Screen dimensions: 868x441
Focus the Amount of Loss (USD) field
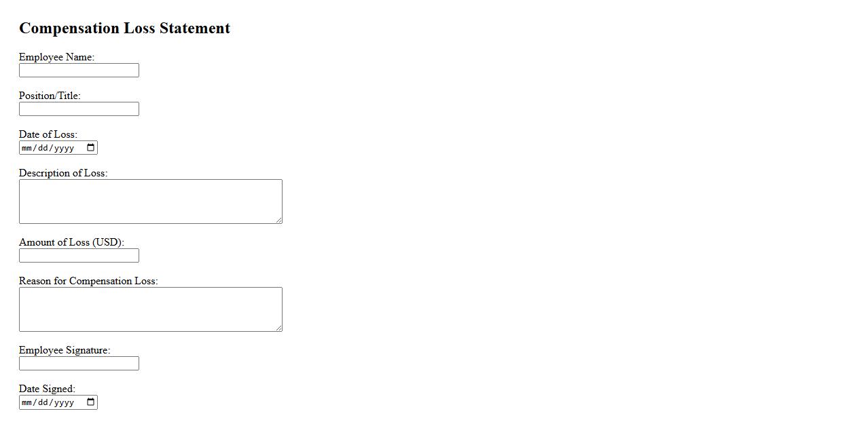[79, 256]
